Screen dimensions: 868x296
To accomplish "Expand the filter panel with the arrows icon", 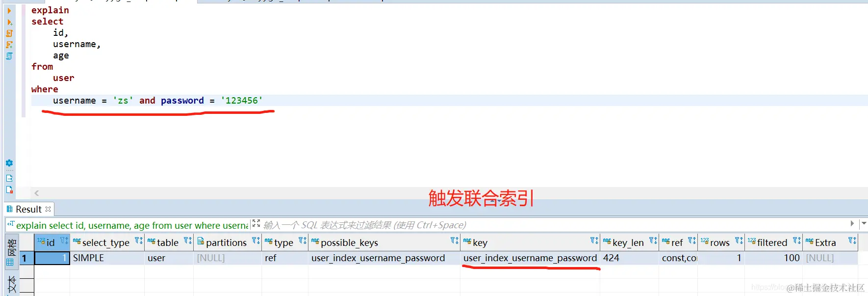I will [256, 223].
